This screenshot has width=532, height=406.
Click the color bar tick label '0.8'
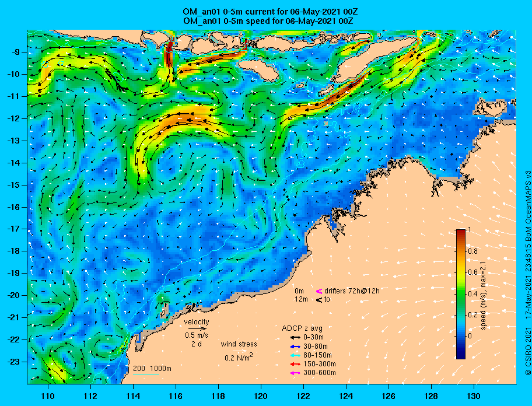(x=473, y=251)
